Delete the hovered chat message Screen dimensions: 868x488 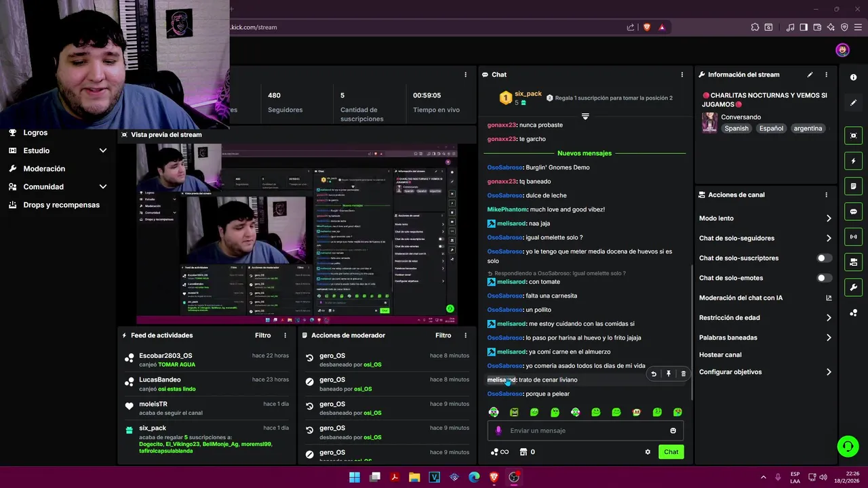pos(683,373)
